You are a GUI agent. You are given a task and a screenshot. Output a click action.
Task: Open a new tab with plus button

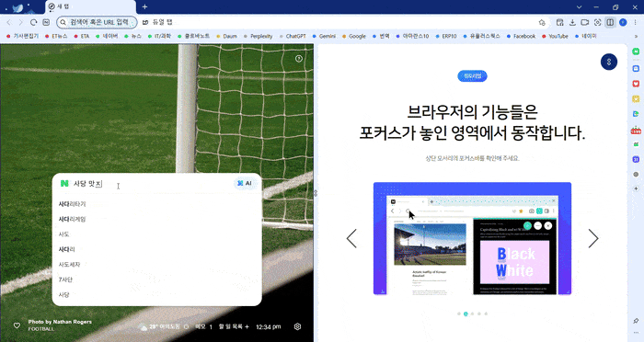click(x=144, y=7)
